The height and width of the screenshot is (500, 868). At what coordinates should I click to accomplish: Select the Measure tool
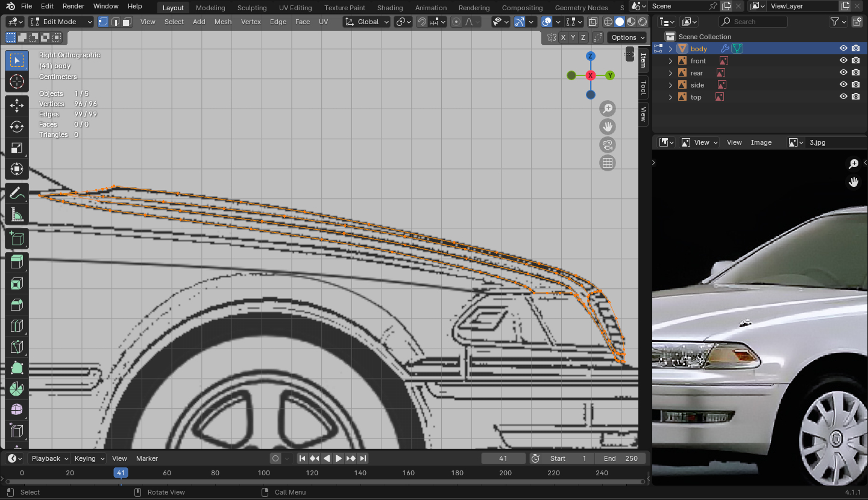[x=17, y=215]
